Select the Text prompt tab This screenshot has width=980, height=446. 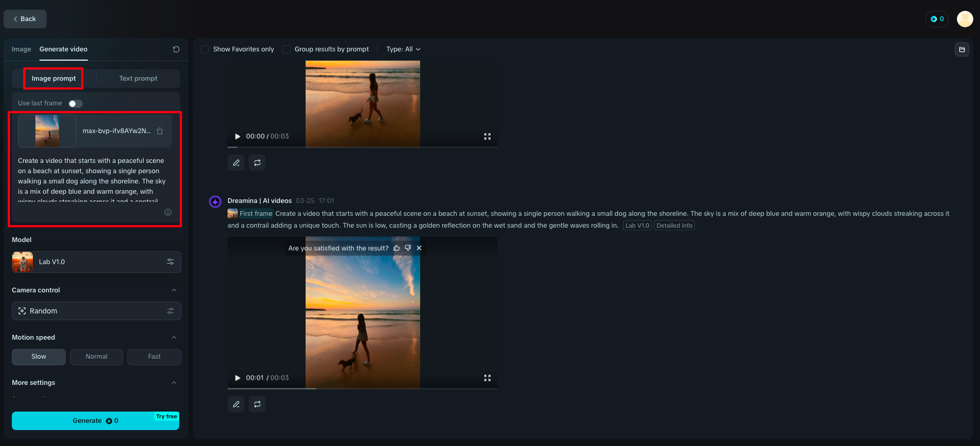tap(138, 79)
